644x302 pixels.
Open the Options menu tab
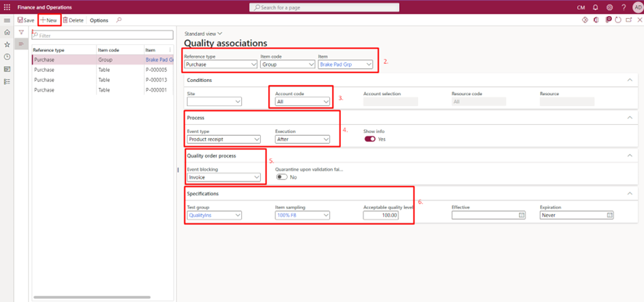pyautogui.click(x=99, y=20)
